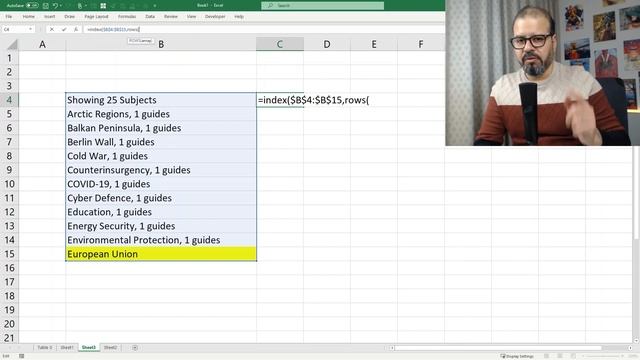Switch to Normal view icon in status bar

point(547,356)
